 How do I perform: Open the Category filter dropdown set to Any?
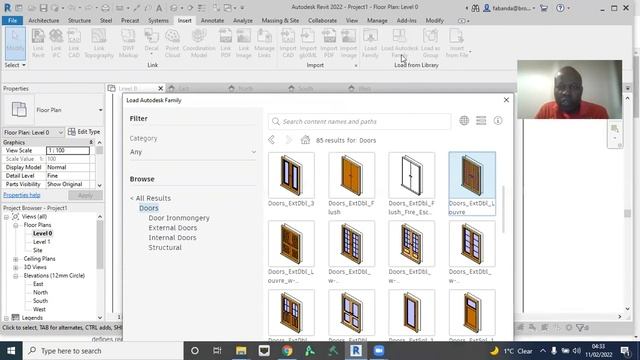193,152
